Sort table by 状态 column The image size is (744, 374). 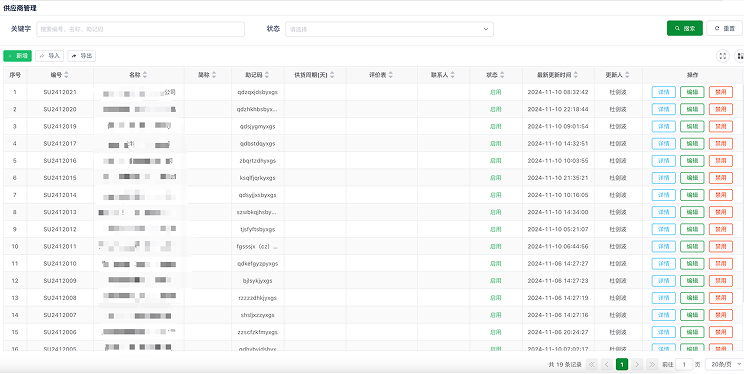click(502, 75)
